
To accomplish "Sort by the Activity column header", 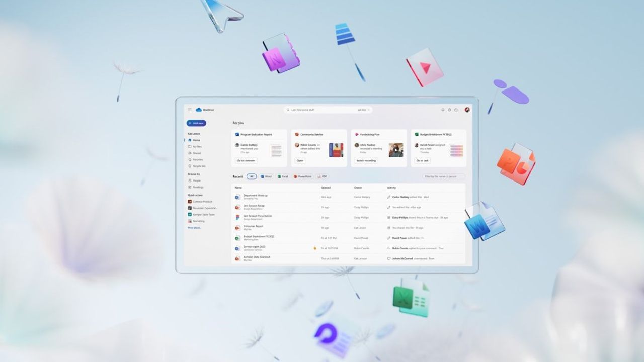I will tap(391, 188).
